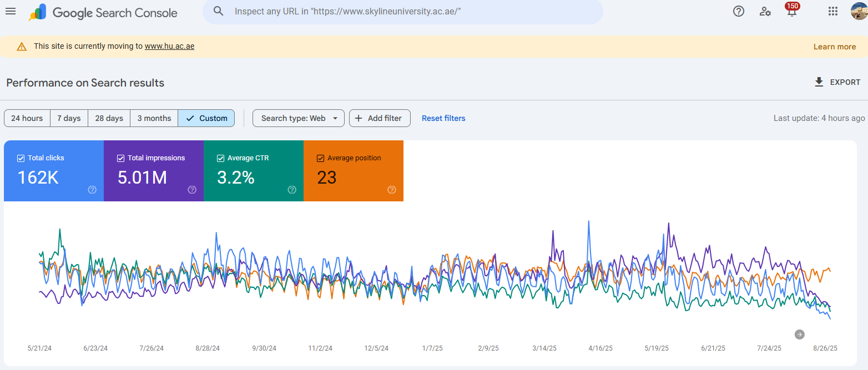This screenshot has height=370, width=868.
Task: Click the gray arrow marker on chart
Action: pos(799,334)
